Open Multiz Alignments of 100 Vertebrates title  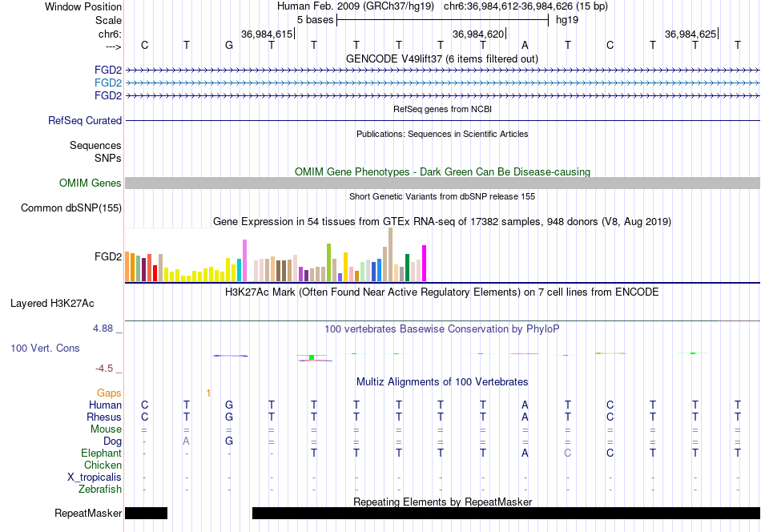click(x=442, y=382)
